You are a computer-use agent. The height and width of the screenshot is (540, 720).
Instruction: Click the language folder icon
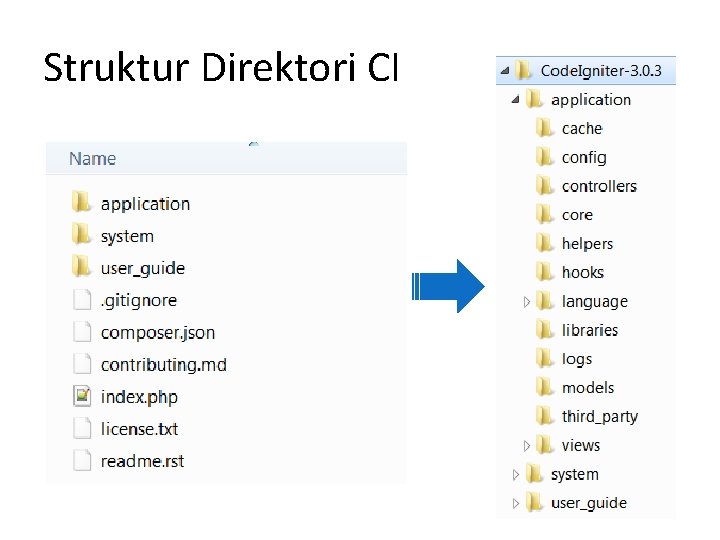tap(545, 301)
